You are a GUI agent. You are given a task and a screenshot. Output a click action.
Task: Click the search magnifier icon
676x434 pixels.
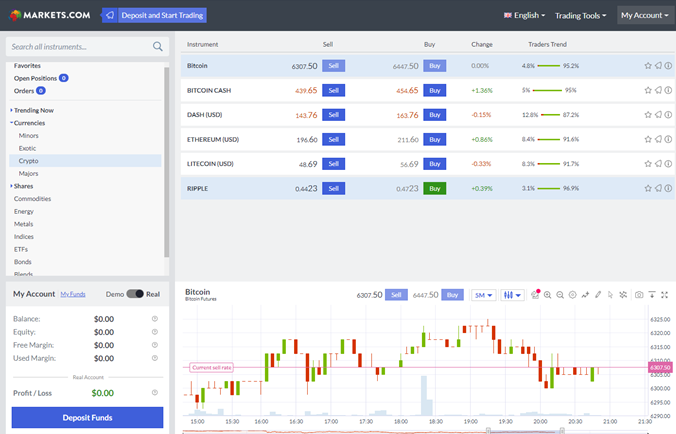click(x=158, y=47)
